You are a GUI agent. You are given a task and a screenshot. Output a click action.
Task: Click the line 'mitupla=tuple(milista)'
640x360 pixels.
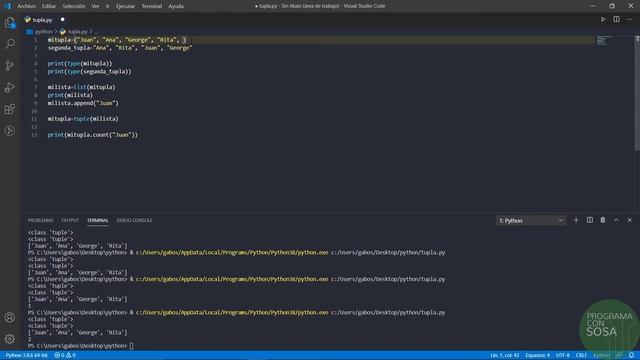tap(83, 119)
